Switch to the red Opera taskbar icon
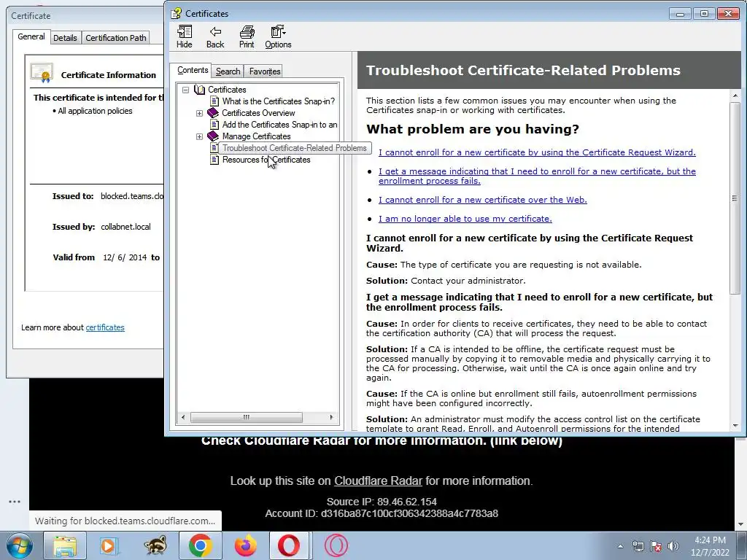 [289, 545]
